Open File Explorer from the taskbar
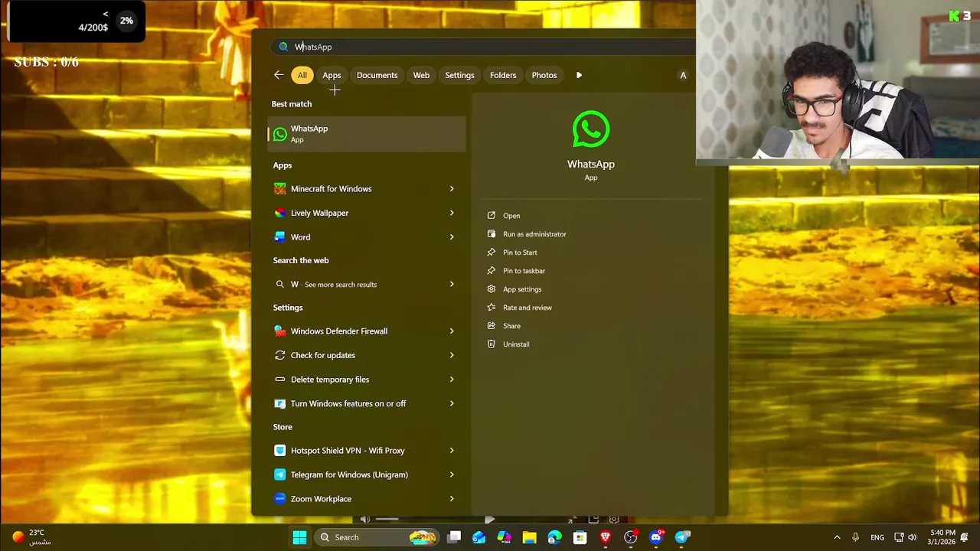 529,537
